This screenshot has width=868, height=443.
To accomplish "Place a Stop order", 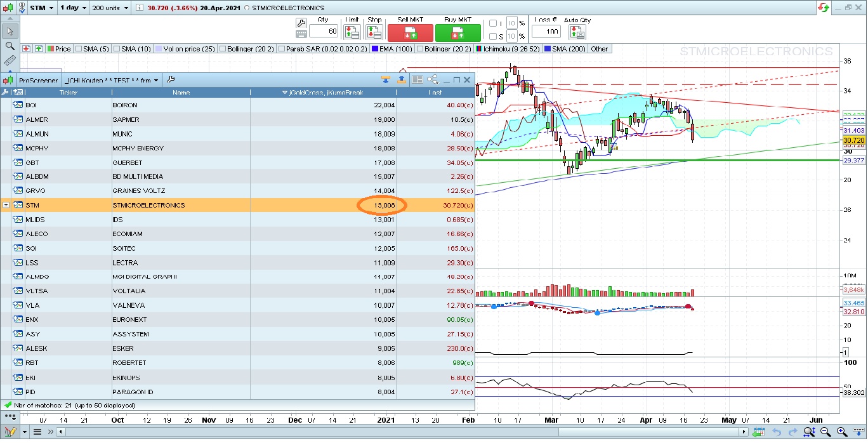I will coord(375,32).
